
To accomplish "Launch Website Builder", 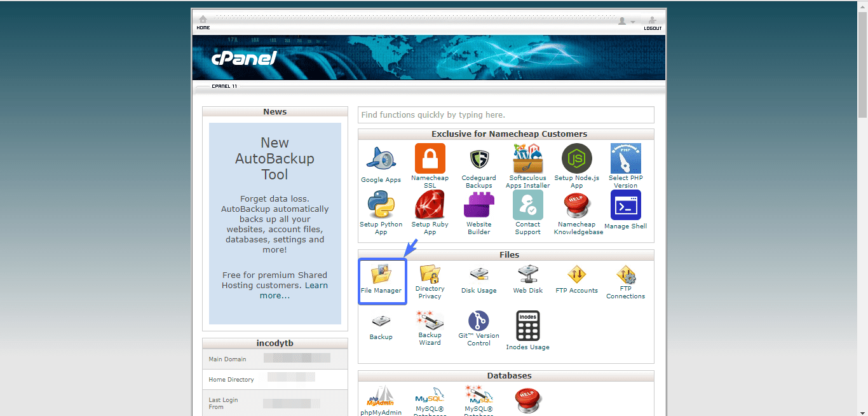I will [478, 205].
